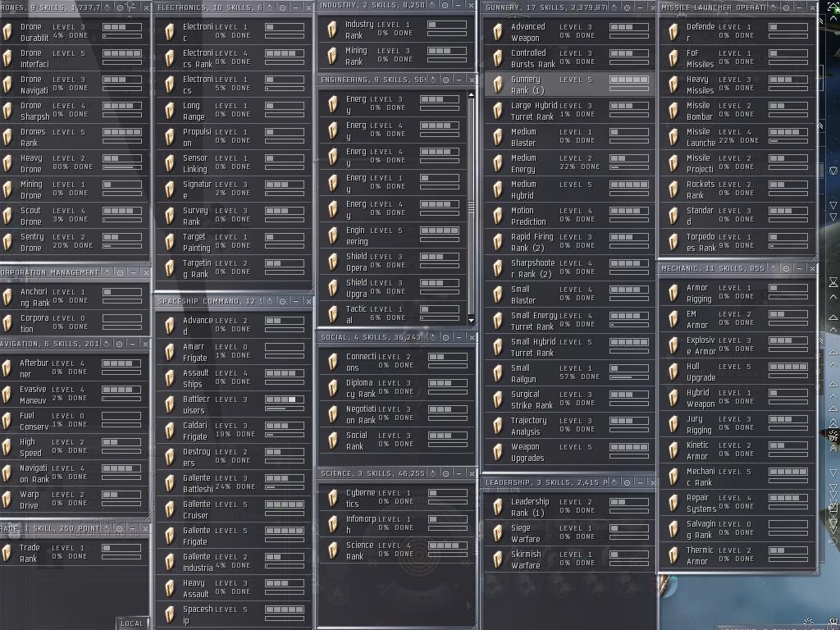Toggle the pin icon on the Leadership window
Screen dimensions: 840x630
tap(614, 482)
